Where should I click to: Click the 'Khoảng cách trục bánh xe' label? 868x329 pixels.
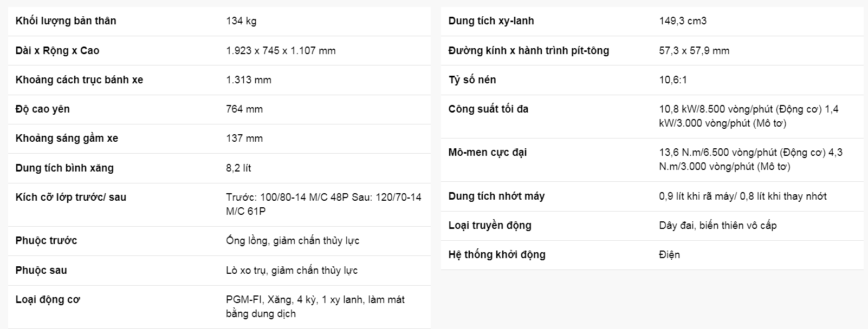[79, 80]
